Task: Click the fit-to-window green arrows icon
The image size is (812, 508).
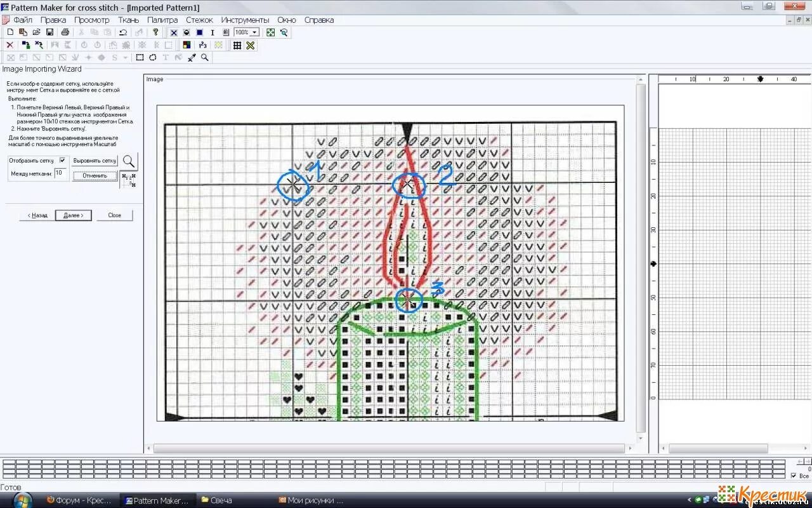Action: (271, 32)
